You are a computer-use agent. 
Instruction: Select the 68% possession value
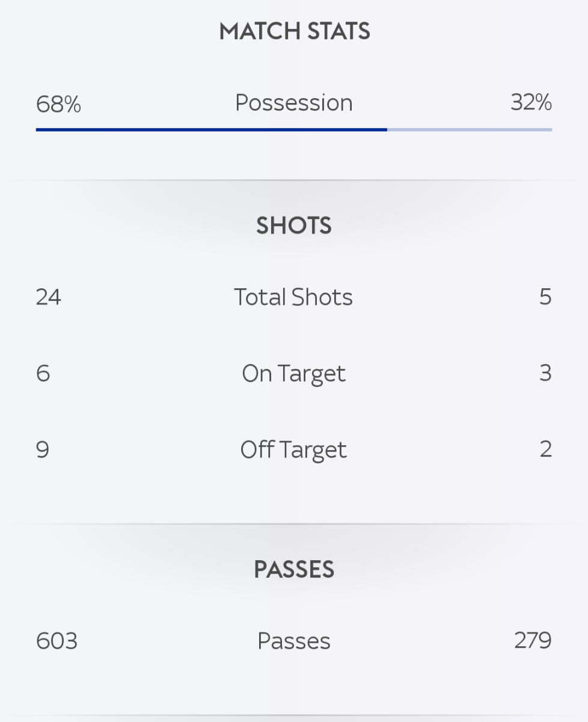[58, 104]
